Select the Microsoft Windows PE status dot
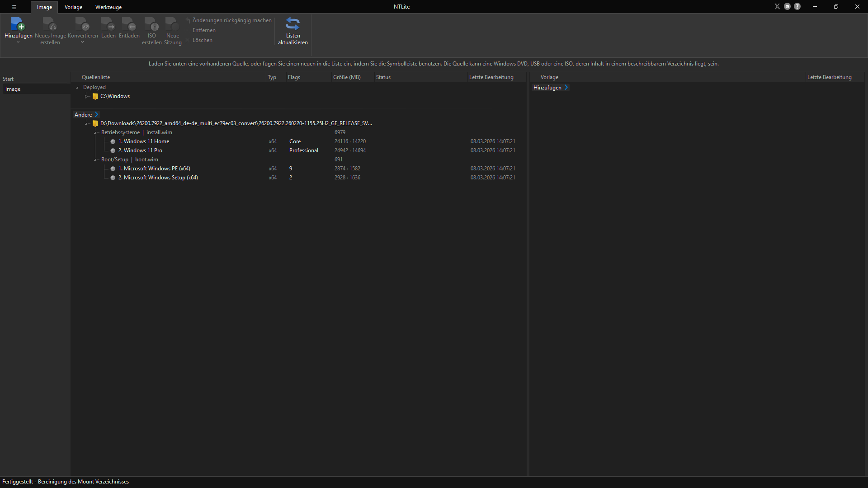Screen dimensions: 868x488 point(113,169)
